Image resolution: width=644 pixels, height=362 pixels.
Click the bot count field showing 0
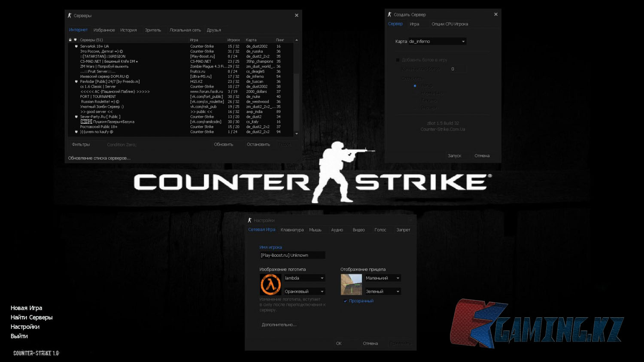point(456,69)
